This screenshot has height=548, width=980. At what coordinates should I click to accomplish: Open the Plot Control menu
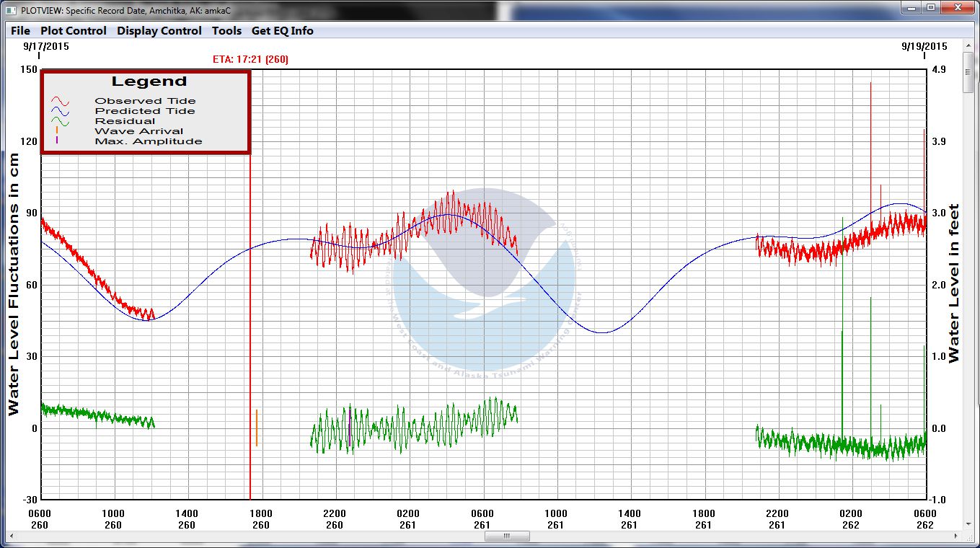point(73,31)
